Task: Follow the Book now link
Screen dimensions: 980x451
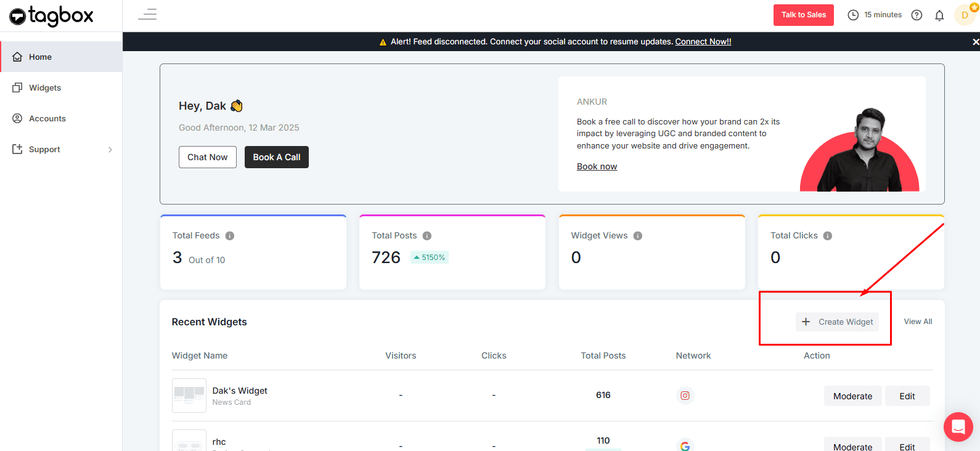Action: (597, 166)
